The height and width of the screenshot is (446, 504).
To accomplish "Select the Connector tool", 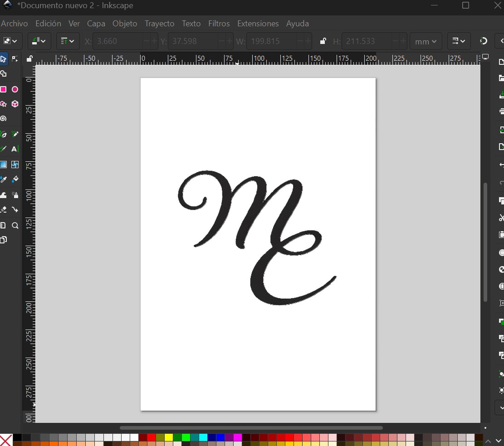I will tap(15, 210).
